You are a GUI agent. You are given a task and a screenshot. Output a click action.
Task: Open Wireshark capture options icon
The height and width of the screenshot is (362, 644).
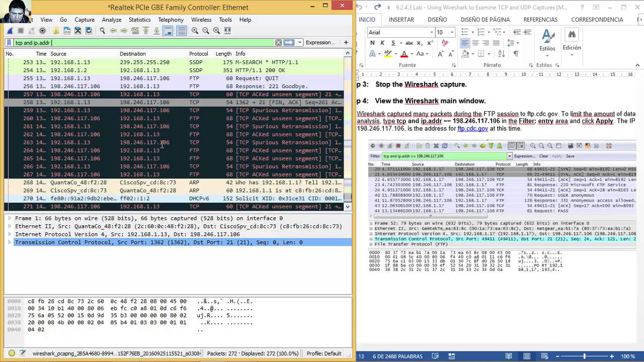click(42, 31)
